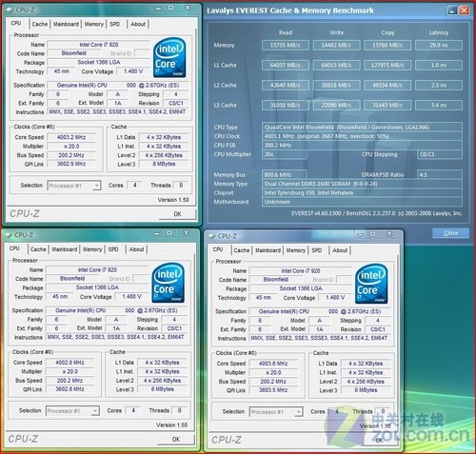Click the DRAM:FSB Ratio field showing 4:1
476x454 pixels.
pyautogui.click(x=440, y=175)
